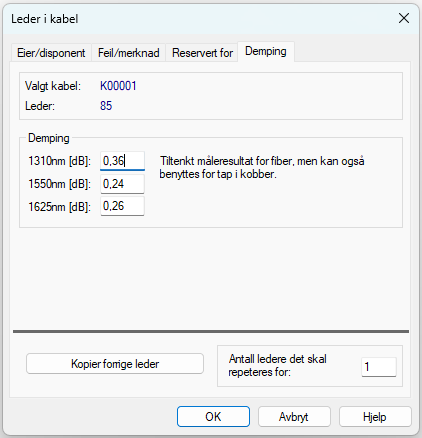Image resolution: width=422 pixels, height=438 pixels.
Task: Click the Kopier forrige leder button
Action: [115, 364]
